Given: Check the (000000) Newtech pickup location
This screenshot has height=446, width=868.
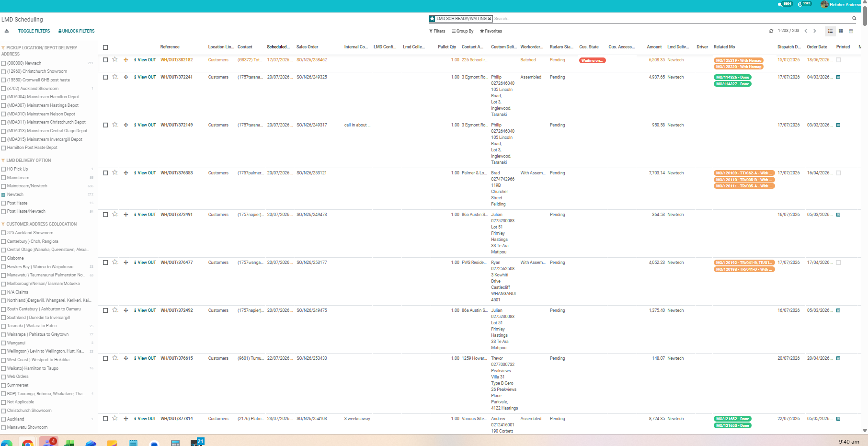Looking at the screenshot, I should coord(3,63).
